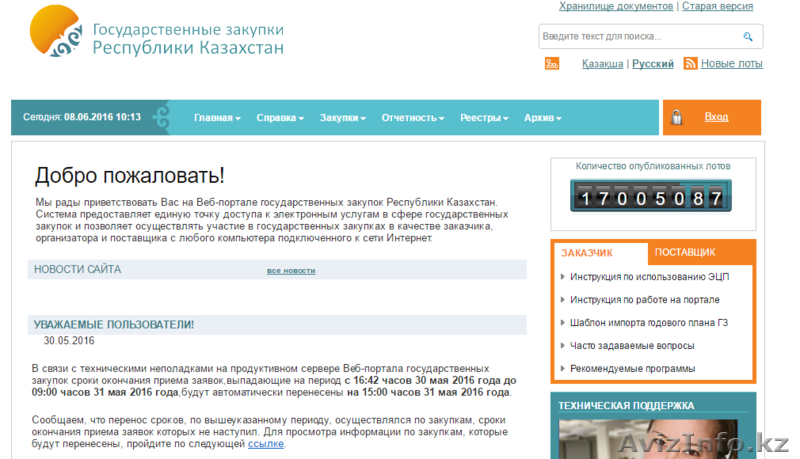Screen dimensions: 800x459
Task: Switch to the ПОСТАВЩИК tab
Action: (x=685, y=253)
